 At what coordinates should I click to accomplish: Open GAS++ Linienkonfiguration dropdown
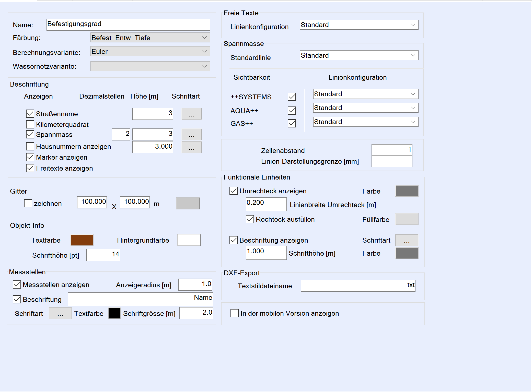[x=365, y=122]
